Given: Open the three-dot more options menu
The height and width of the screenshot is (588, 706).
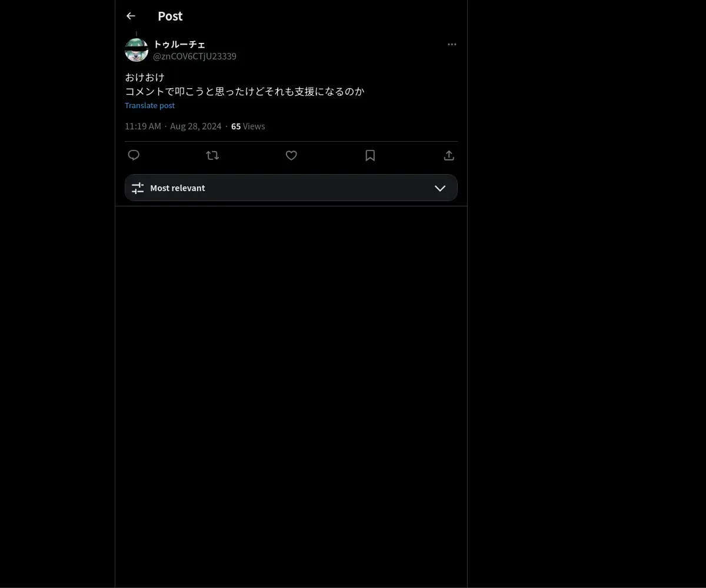Looking at the screenshot, I should point(452,44).
